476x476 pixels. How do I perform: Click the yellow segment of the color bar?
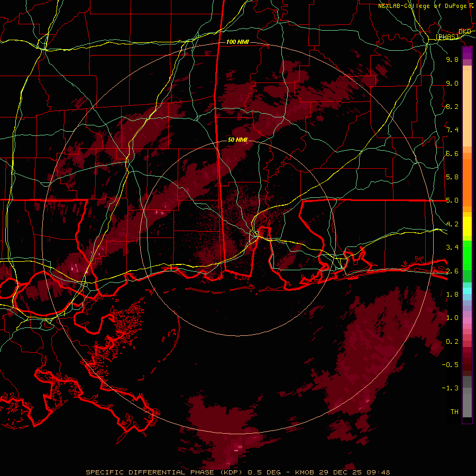[467, 226]
